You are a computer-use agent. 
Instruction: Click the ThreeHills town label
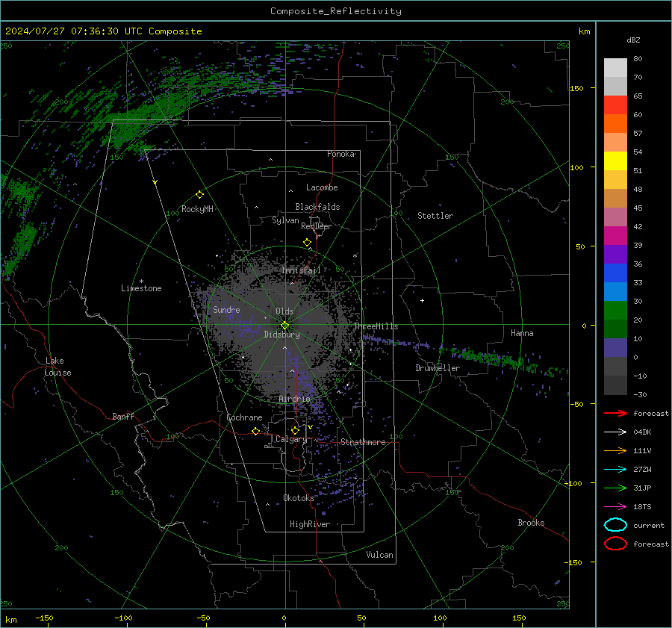click(376, 326)
